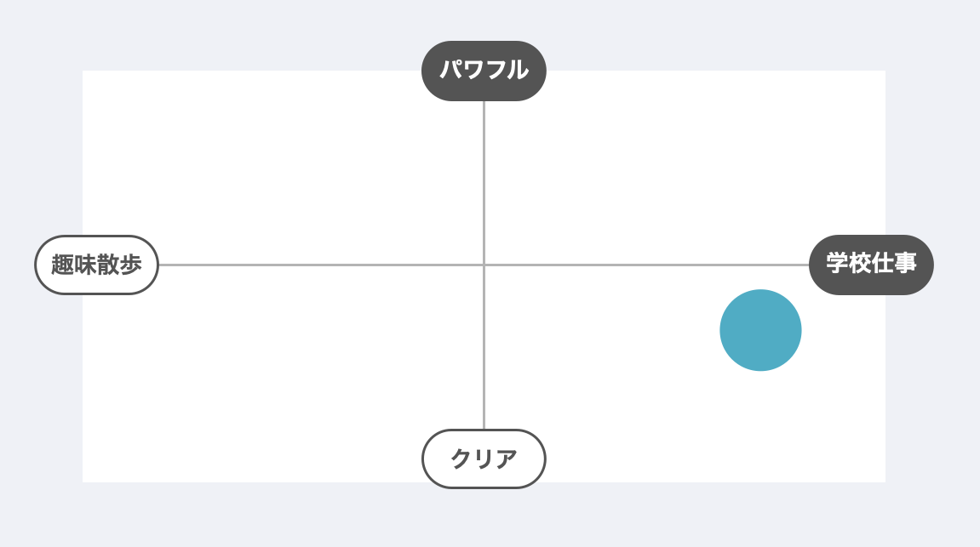Screen dimensions: 980x547
Task: Click the center intersection of the axes
Action: click(x=484, y=265)
